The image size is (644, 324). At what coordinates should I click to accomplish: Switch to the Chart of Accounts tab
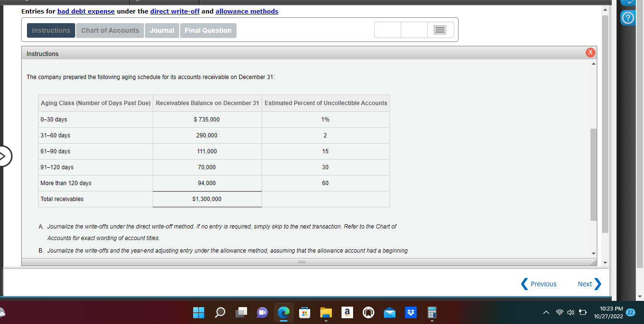[x=110, y=30]
